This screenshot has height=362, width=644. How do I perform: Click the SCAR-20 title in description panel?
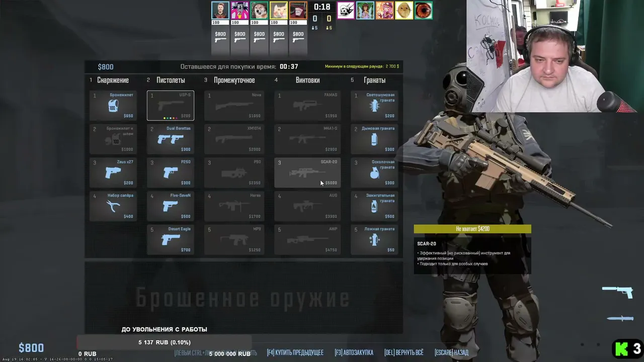[427, 244]
